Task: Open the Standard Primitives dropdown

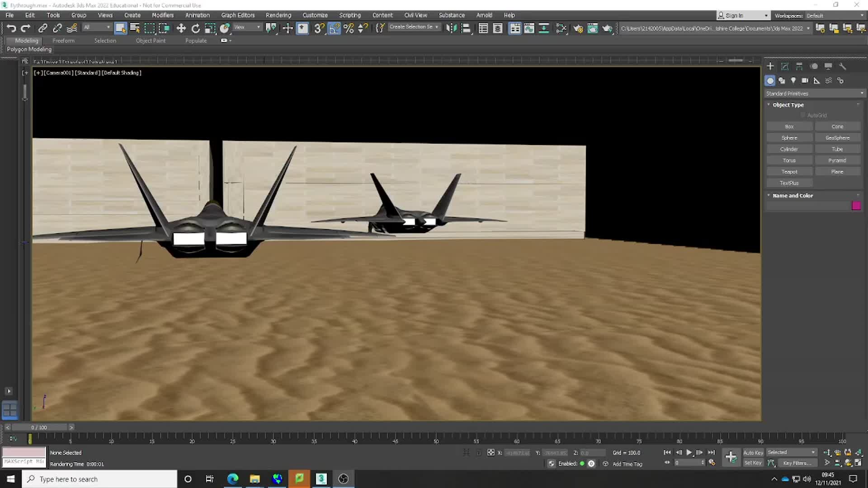Action: click(814, 93)
